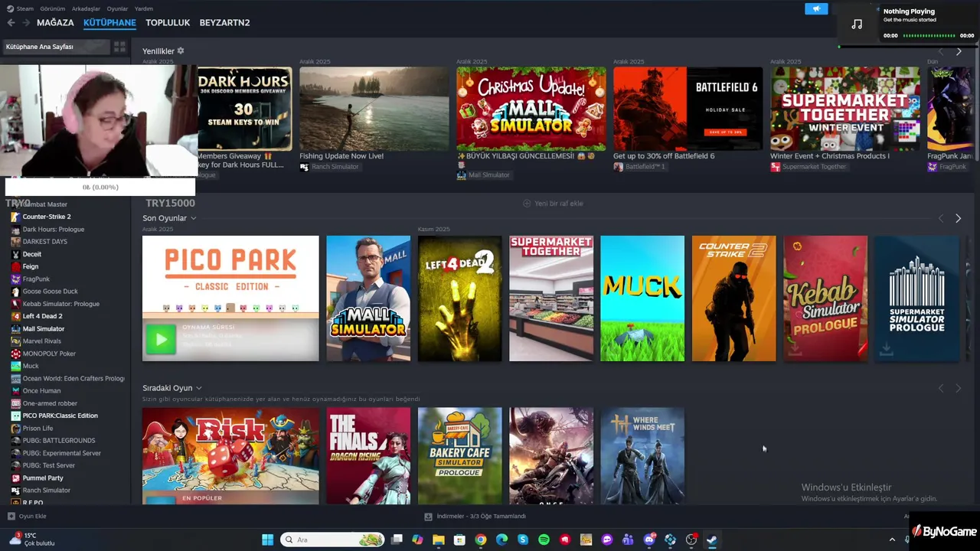This screenshot has width=980, height=551.
Task: Open Discord from the taskbar
Action: tap(649, 540)
